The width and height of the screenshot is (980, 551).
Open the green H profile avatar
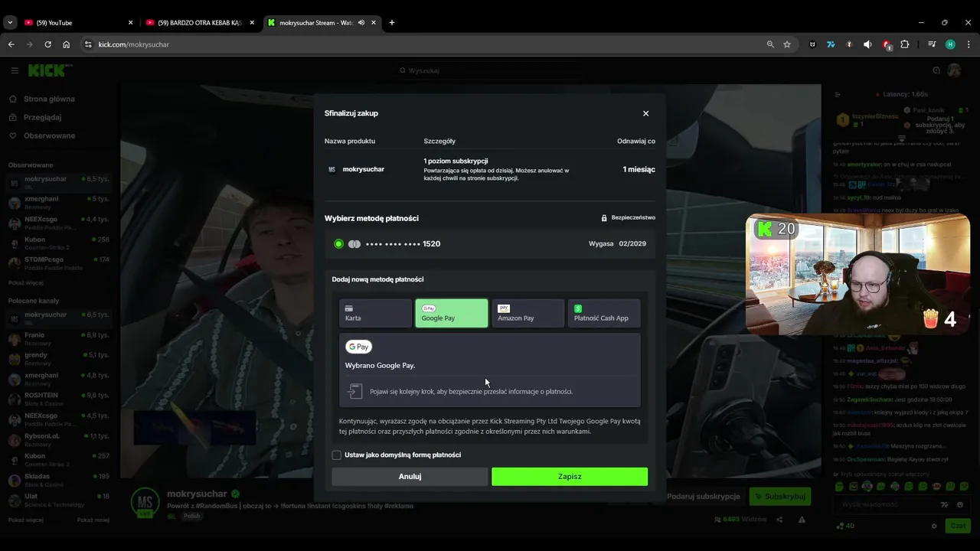[x=950, y=44]
